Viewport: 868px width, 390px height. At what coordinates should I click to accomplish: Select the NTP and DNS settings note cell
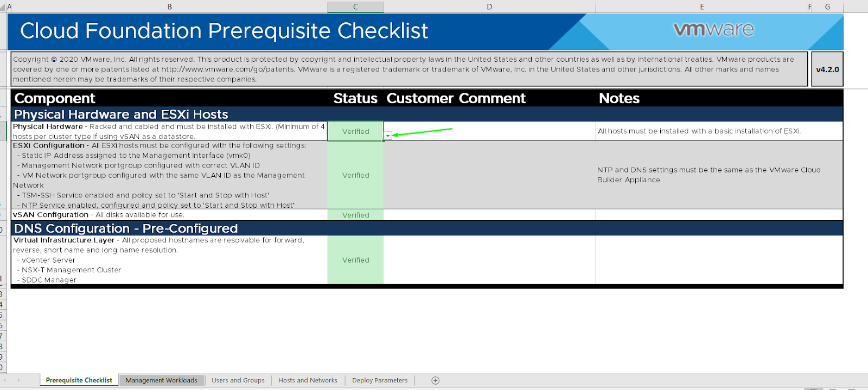(x=719, y=175)
